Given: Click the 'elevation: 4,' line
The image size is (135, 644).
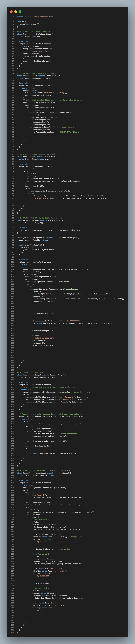Looking at the screenshot, I should tap(29, 267).
